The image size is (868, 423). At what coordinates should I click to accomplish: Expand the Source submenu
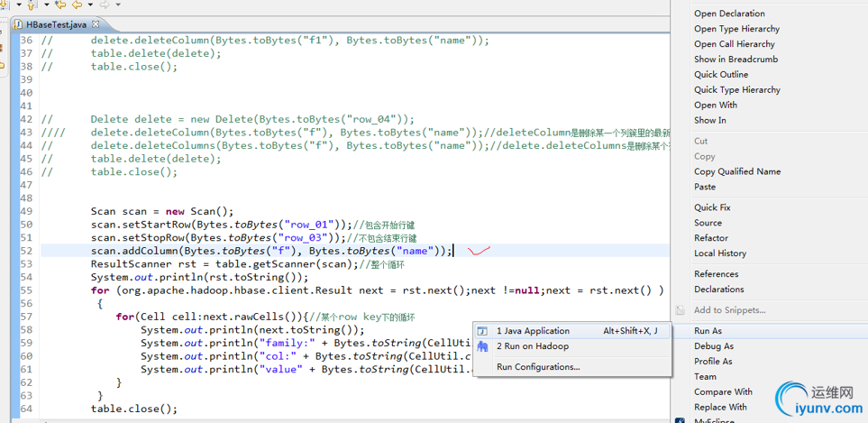[708, 223]
